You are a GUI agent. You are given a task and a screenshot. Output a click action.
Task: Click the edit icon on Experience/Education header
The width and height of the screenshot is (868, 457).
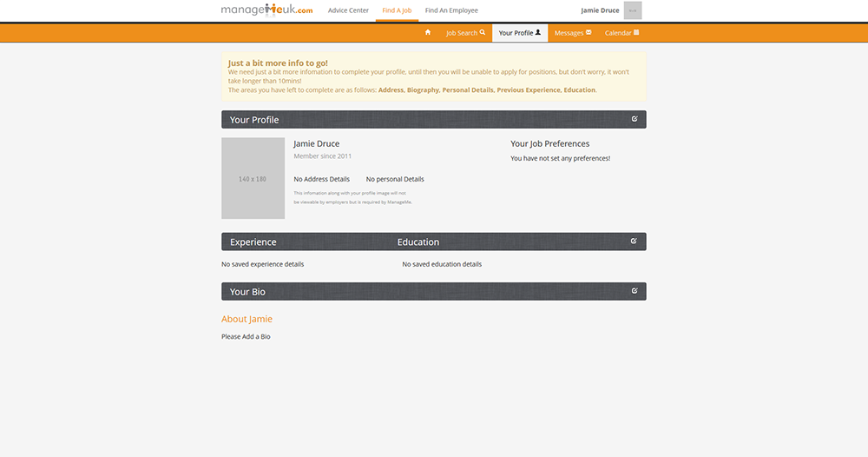tap(635, 242)
